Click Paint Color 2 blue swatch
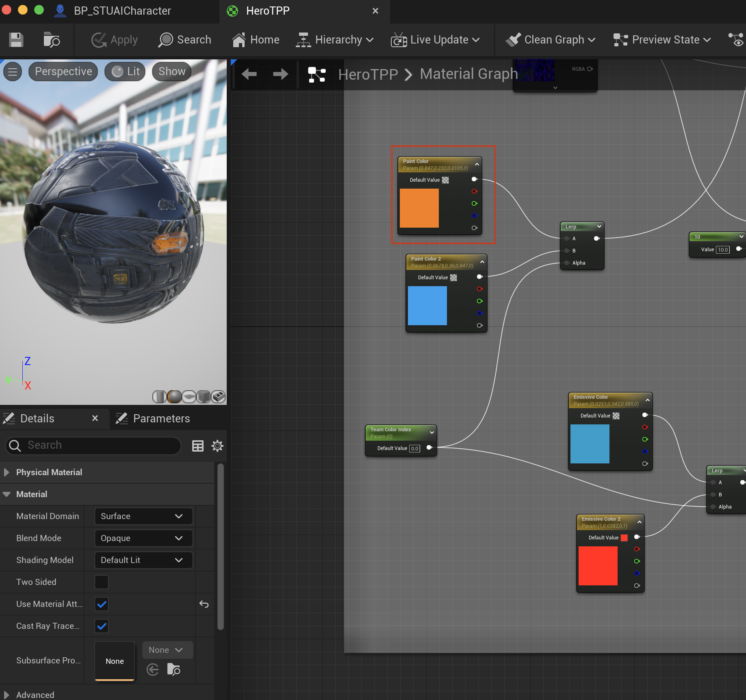The width and height of the screenshot is (746, 700). coord(427,306)
